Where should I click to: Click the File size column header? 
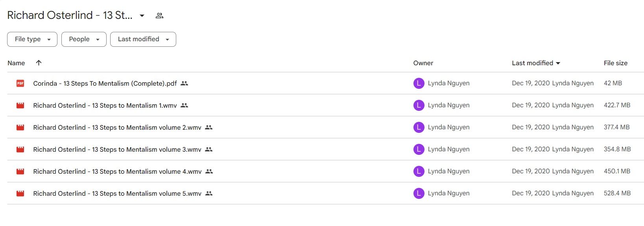[x=615, y=63]
